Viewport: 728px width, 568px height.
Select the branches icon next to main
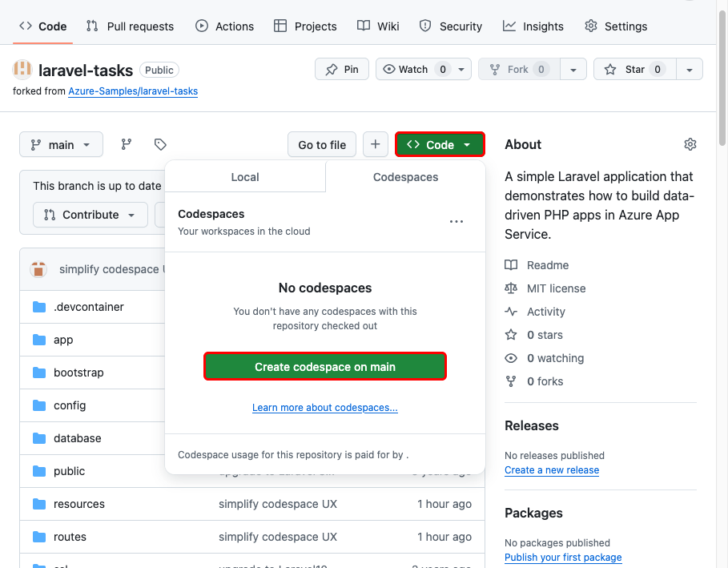tap(125, 144)
